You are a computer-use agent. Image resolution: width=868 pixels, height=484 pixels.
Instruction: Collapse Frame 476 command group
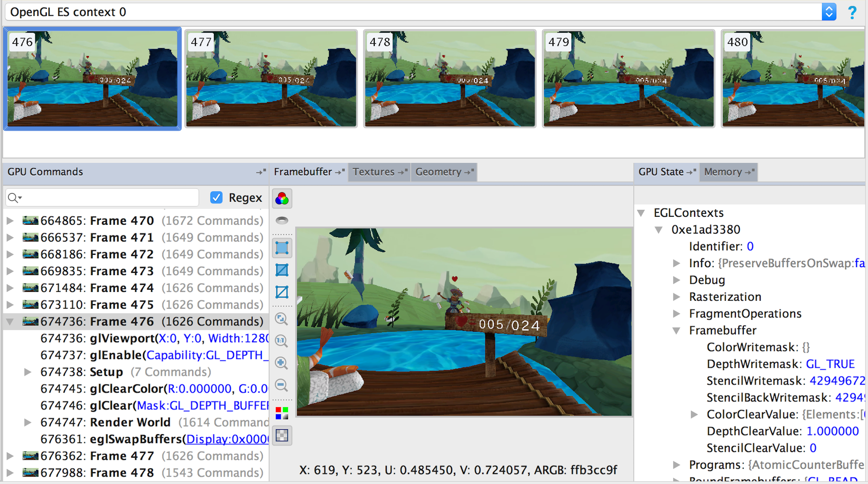[10, 321]
